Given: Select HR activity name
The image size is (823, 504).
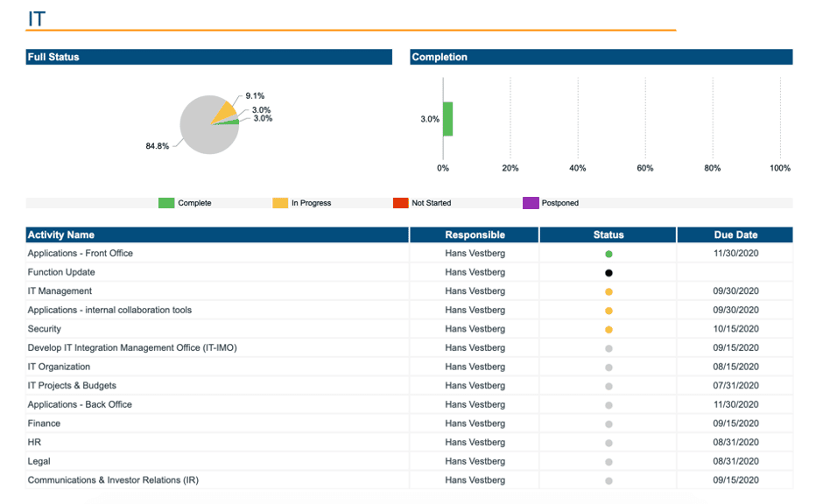Looking at the screenshot, I should (35, 442).
